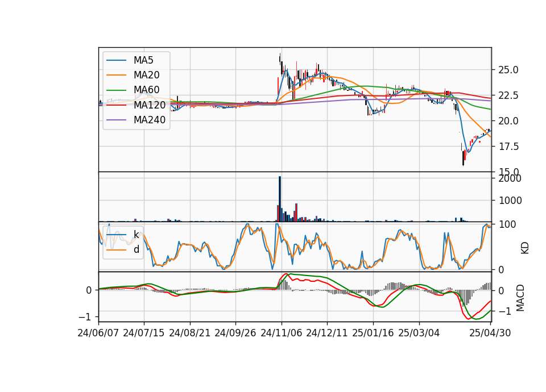
Task: Click the highest candlestick spike above 25.0
Action: click(280, 59)
